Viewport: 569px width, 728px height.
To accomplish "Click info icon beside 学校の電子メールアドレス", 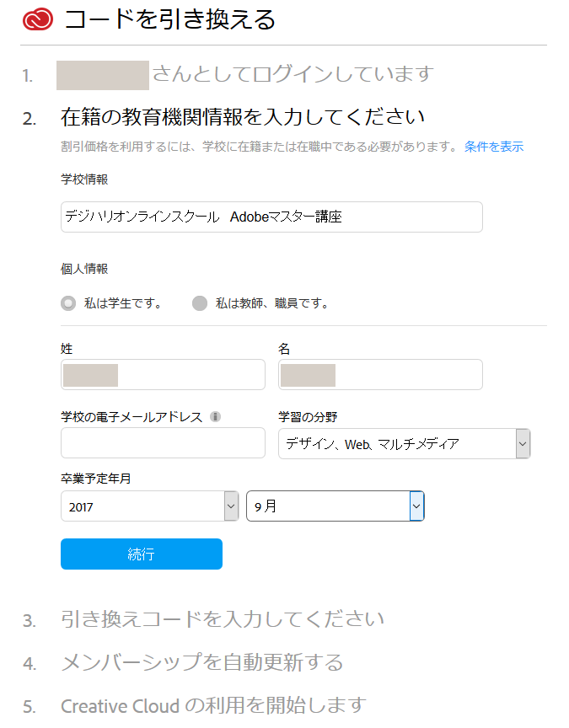I will (215, 416).
